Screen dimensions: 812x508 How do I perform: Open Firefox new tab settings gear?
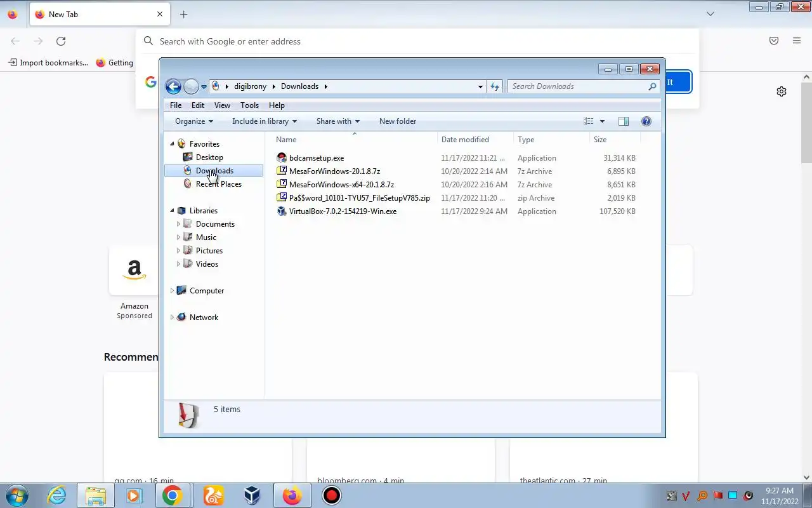tap(782, 91)
